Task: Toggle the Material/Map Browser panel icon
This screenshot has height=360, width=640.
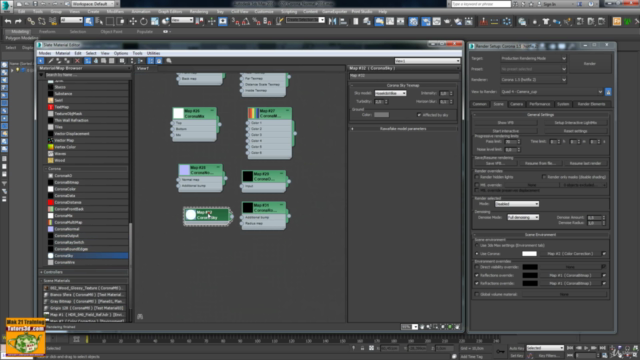Action: (x=151, y=61)
